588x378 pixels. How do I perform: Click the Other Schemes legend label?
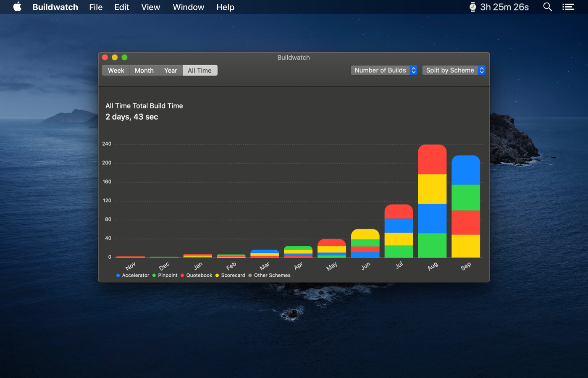[272, 276]
